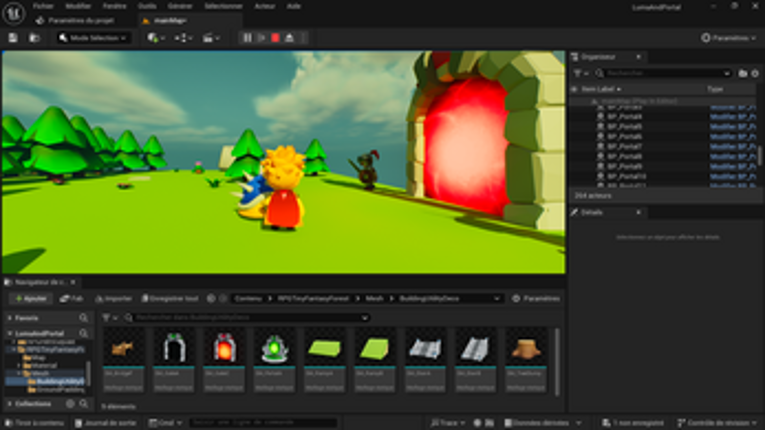Sort by Item Label column
The image size is (765, 430).
(x=601, y=89)
